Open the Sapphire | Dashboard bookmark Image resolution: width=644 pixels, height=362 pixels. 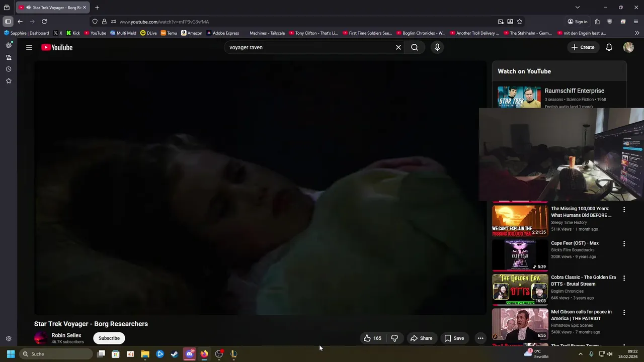click(x=27, y=33)
